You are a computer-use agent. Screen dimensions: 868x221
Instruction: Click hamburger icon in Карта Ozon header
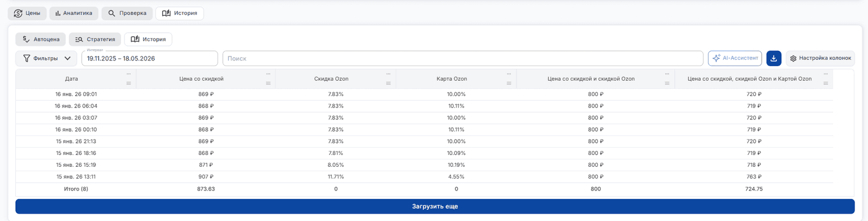coord(509,84)
